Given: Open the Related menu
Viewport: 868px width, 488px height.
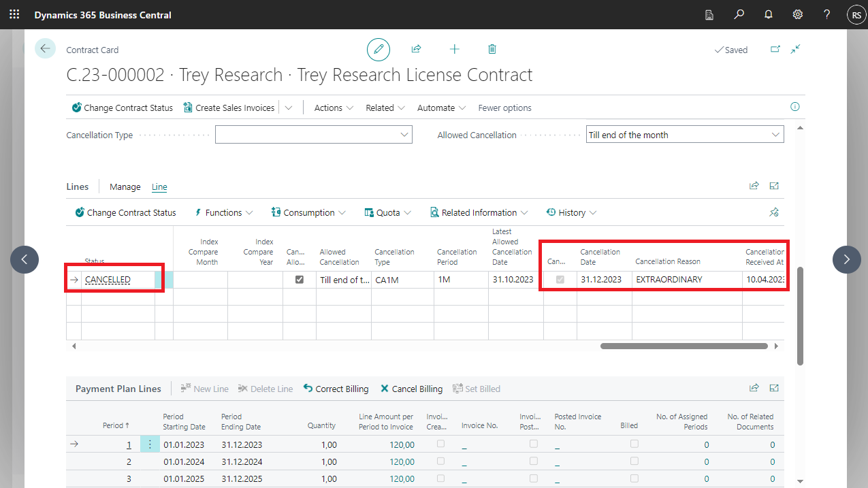Looking at the screenshot, I should pyautogui.click(x=385, y=108).
